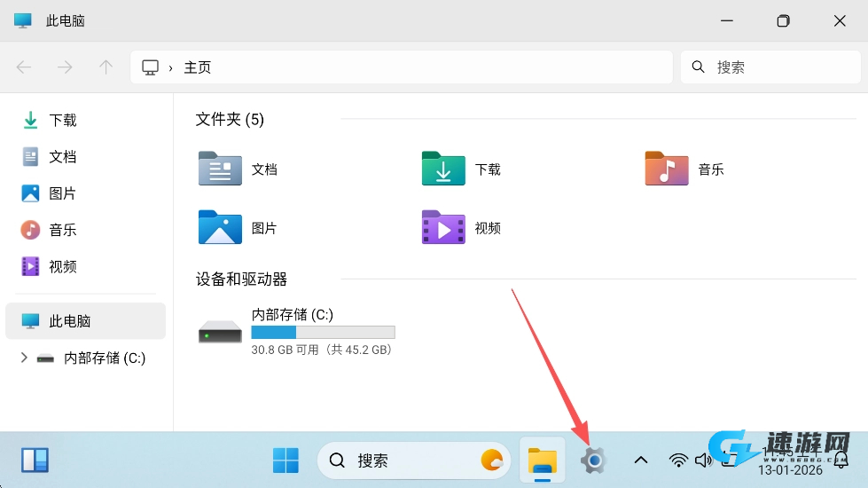Click the 设备和驱动器 group header
868x488 pixels.
(241, 279)
